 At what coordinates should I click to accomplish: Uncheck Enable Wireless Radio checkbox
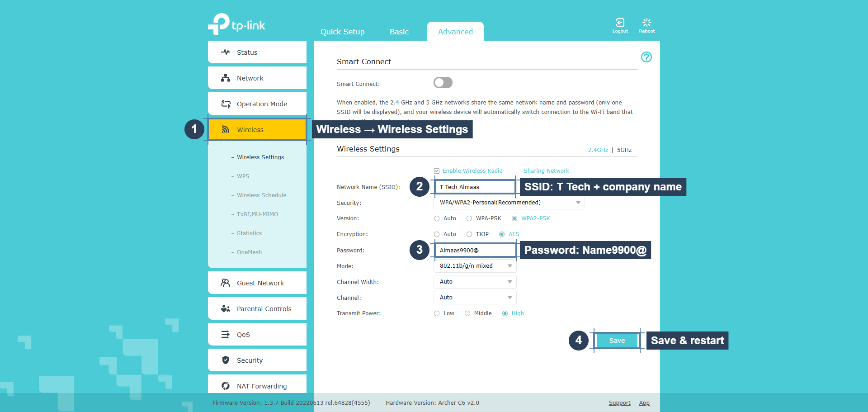(x=437, y=171)
